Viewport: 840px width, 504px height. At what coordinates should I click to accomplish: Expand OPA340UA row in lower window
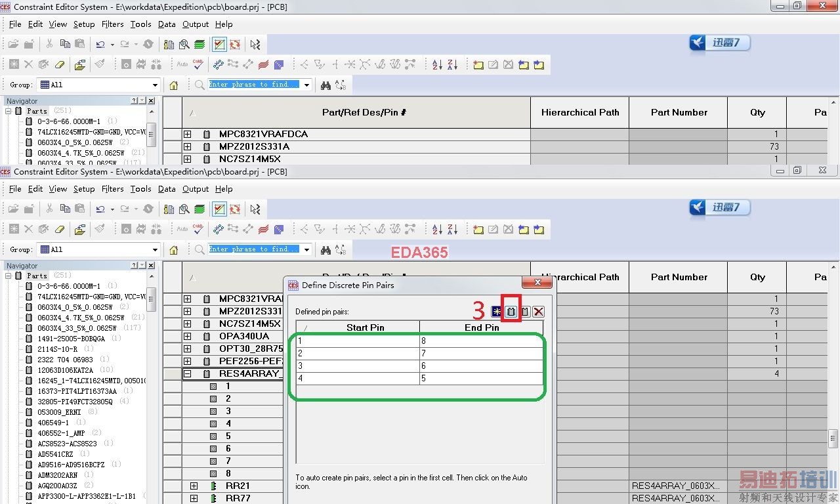187,336
